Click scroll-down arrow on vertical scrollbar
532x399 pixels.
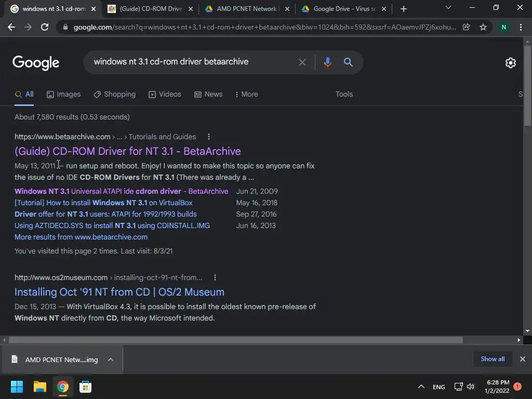(x=527, y=331)
